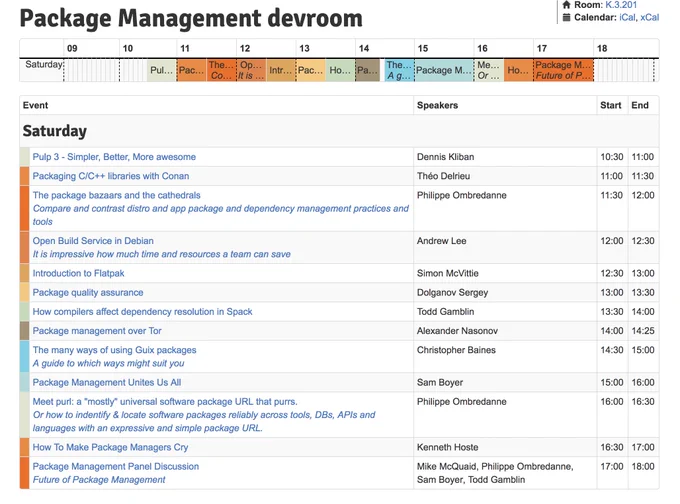Open 'How compilers affect dependency resolution in Spack'
The height and width of the screenshot is (504, 680).
click(142, 311)
